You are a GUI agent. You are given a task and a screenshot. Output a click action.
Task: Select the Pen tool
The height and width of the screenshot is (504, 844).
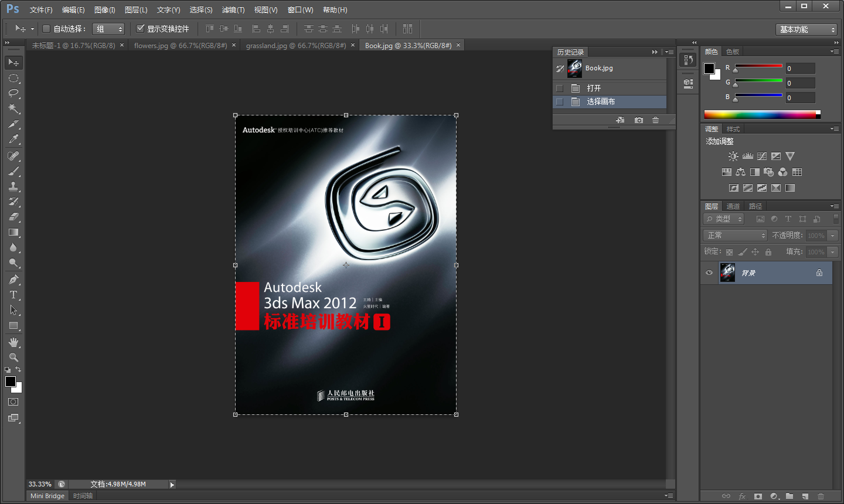[13, 280]
